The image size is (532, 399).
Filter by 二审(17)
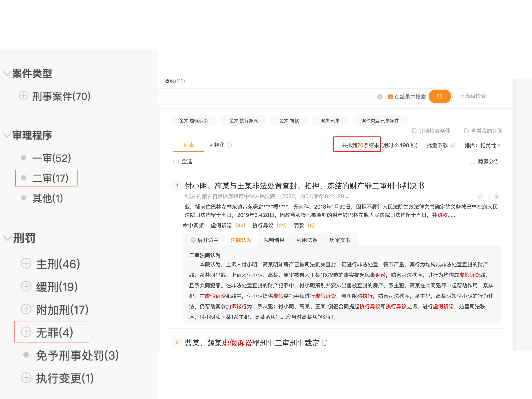(50, 178)
